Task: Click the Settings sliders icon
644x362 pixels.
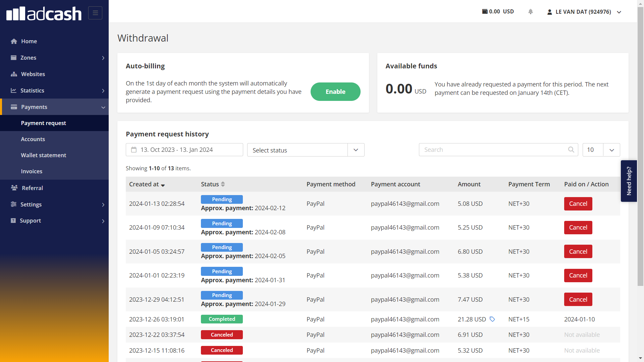Action: 13,204
